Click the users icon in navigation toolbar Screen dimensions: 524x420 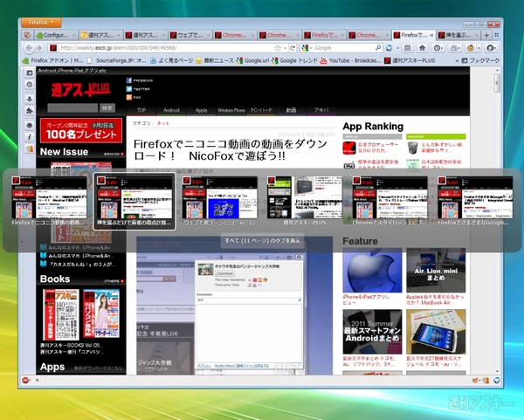[454, 48]
